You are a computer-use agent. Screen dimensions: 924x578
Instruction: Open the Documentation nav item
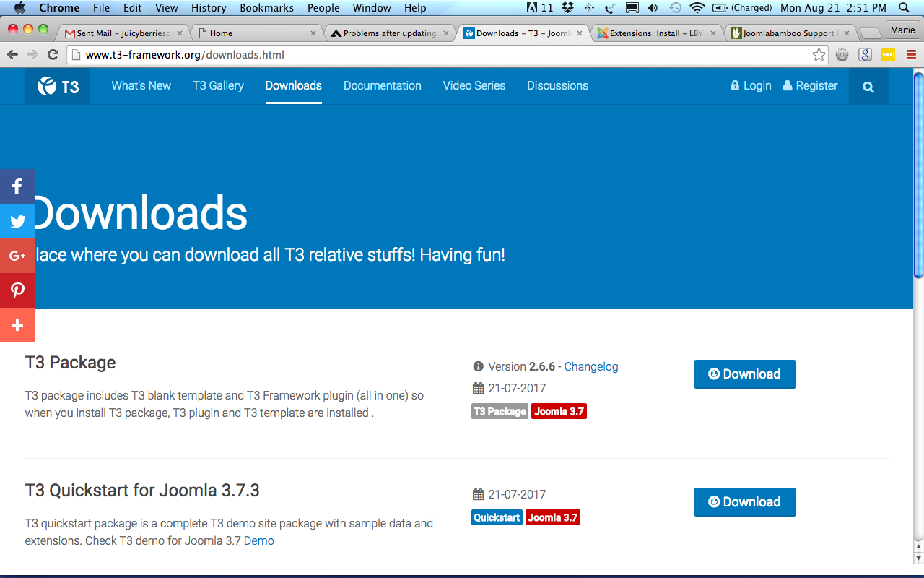pos(382,85)
